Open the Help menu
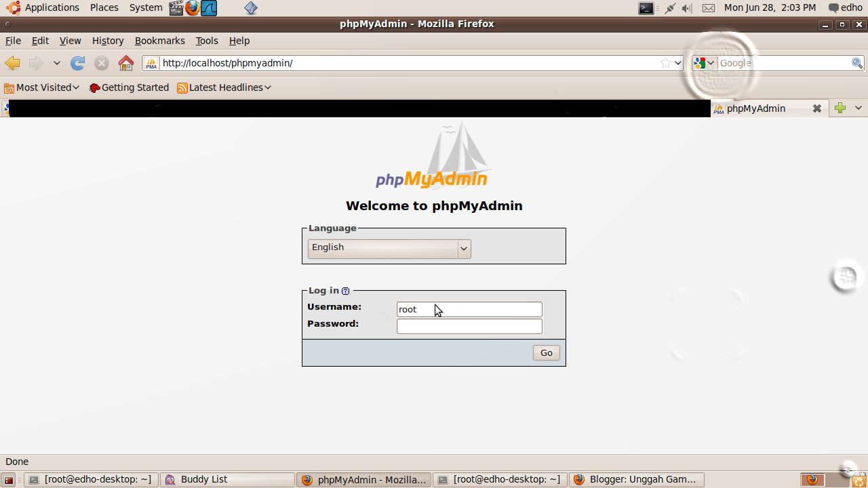 pyautogui.click(x=239, y=41)
